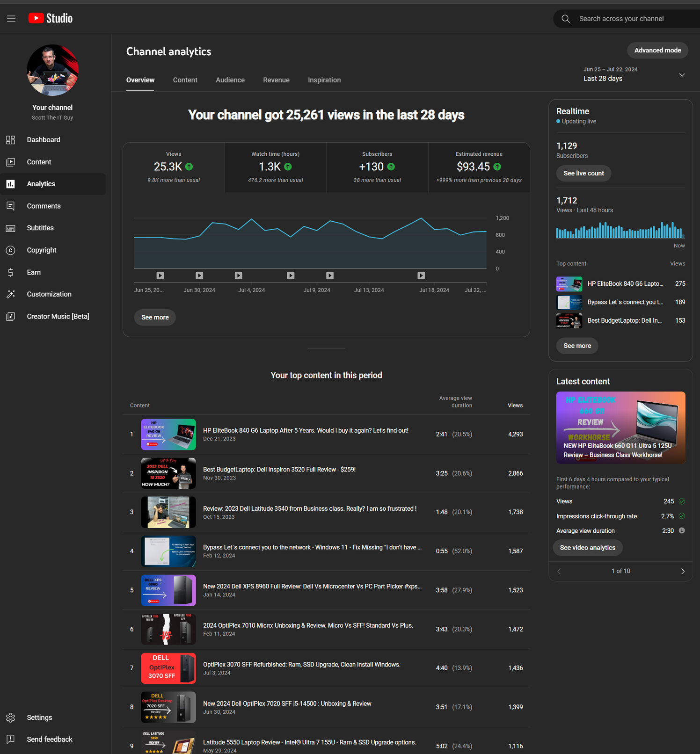This screenshot has width=700, height=754.
Task: Open Dashboard from the sidebar
Action: (x=53, y=140)
